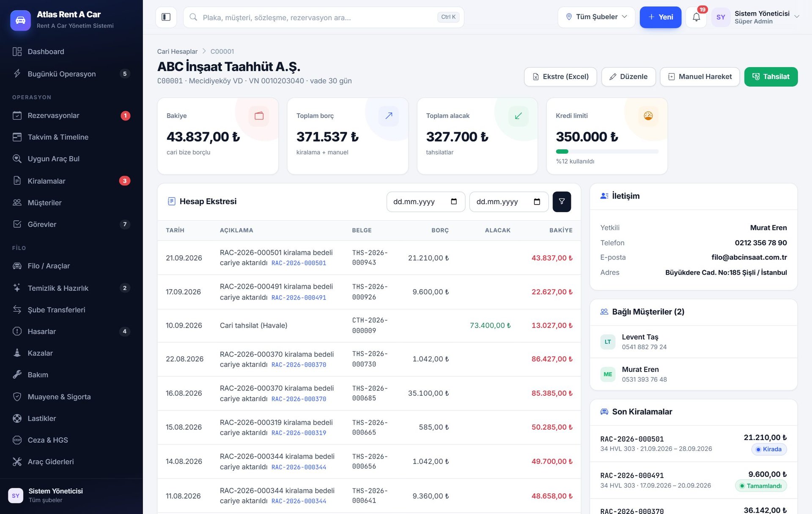Image resolution: width=812 pixels, height=514 pixels.
Task: Open the end date calendar picker
Action: [x=537, y=202]
